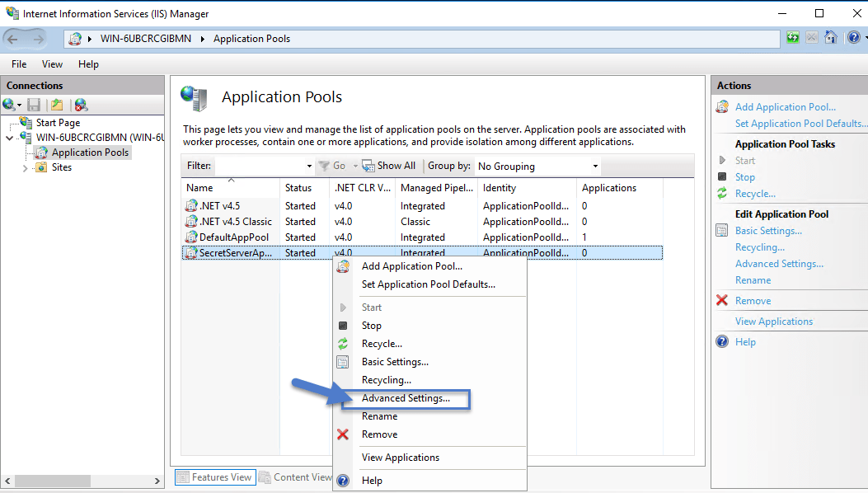Click the Sites folder icon in tree
Image resolution: width=868 pixels, height=493 pixels.
coord(41,167)
